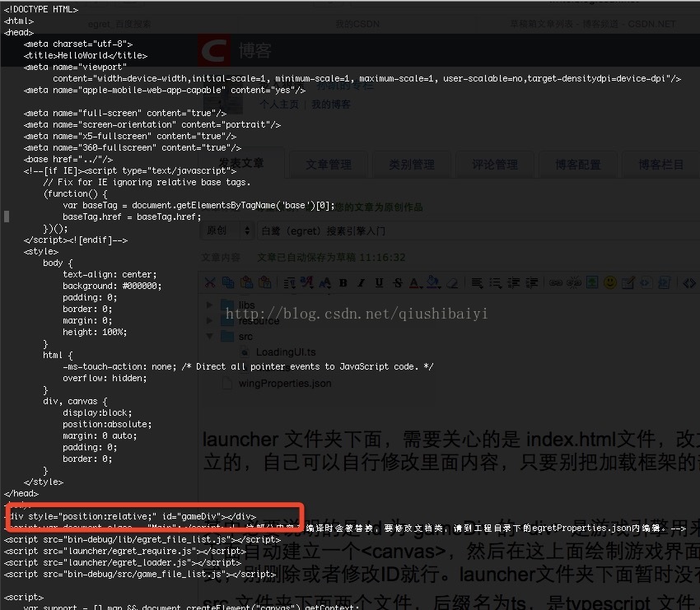Click the Insert image icon
Screen dimensions: 700x610
pyautogui.click(x=592, y=282)
